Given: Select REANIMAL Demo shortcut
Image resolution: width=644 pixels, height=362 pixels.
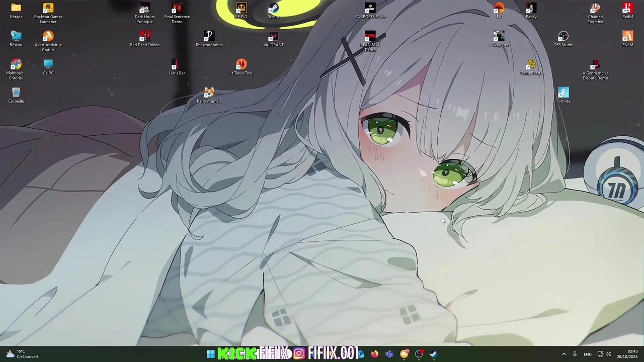Looking at the screenshot, I should [x=370, y=41].
